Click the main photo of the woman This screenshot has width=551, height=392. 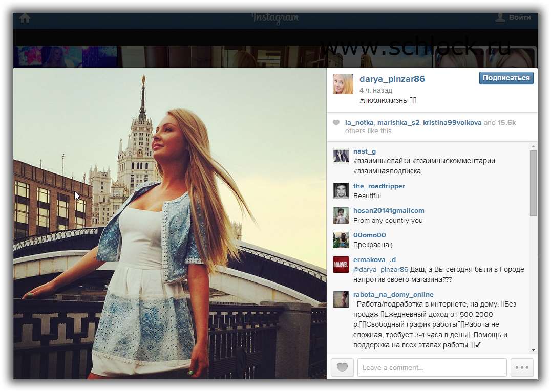tap(169, 224)
